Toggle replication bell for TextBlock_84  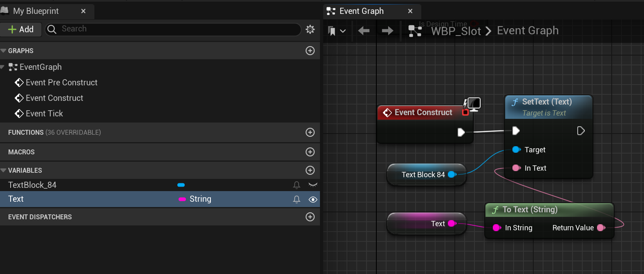[x=297, y=185]
